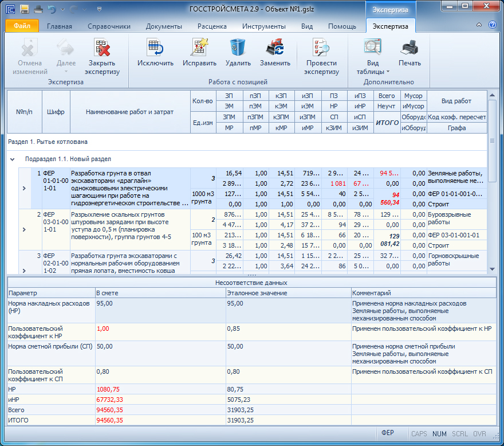Click the Отмена изменений icon
Image resolution: width=504 pixels, height=446 pixels.
pos(30,48)
